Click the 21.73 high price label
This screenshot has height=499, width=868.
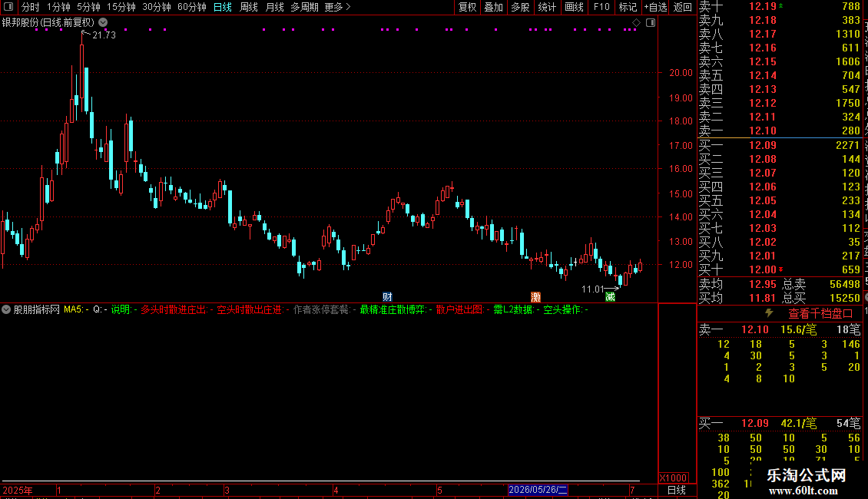pos(104,35)
